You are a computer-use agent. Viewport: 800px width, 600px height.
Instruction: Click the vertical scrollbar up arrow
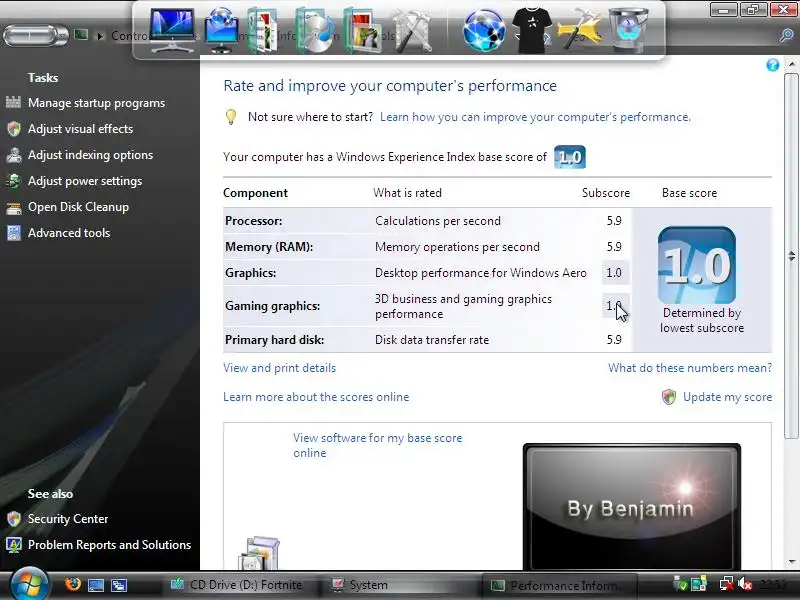pos(791,64)
